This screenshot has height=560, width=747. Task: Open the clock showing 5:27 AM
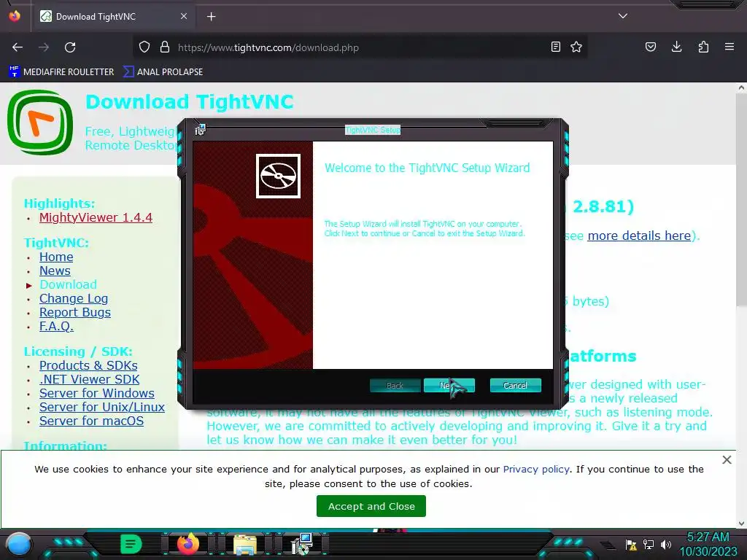click(x=708, y=544)
